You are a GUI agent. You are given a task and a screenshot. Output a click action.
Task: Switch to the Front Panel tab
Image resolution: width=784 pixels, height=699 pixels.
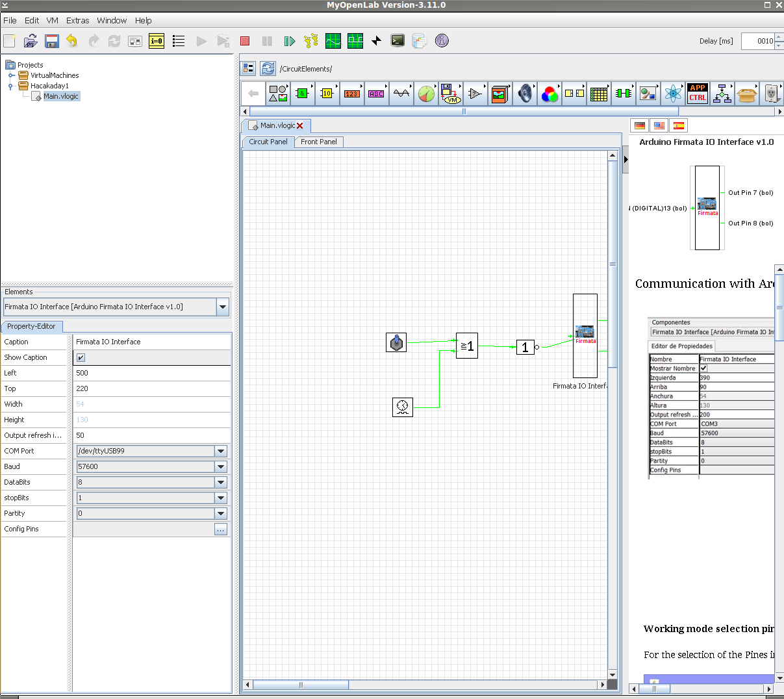[x=318, y=142]
